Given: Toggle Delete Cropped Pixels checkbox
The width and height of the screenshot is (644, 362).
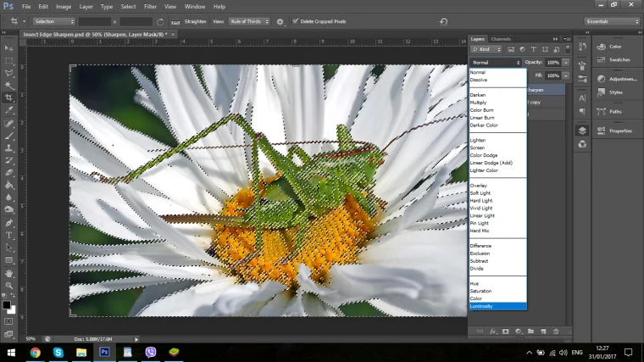Looking at the screenshot, I should click(x=295, y=21).
